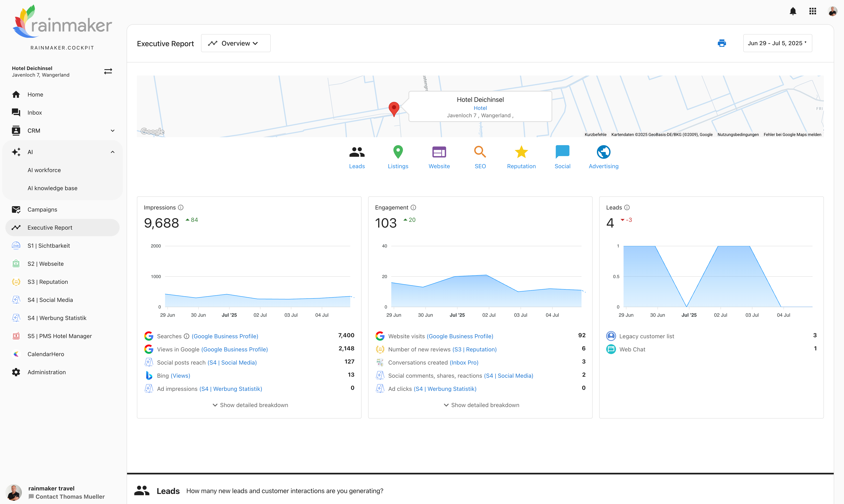Expand the CRM menu chevron
This screenshot has width=844, height=504.
pos(112,131)
